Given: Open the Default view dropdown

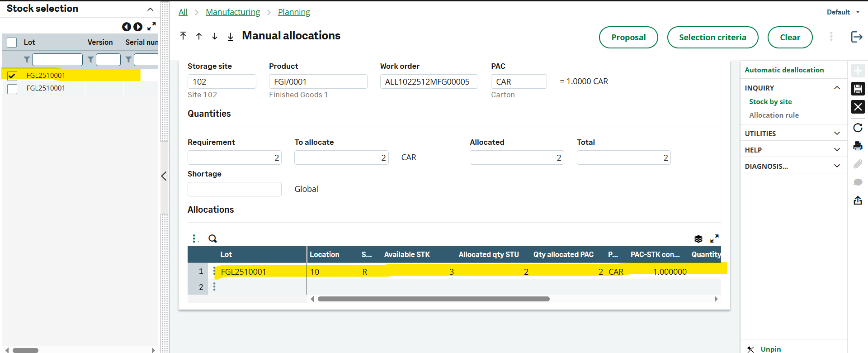Looking at the screenshot, I should pos(843,12).
